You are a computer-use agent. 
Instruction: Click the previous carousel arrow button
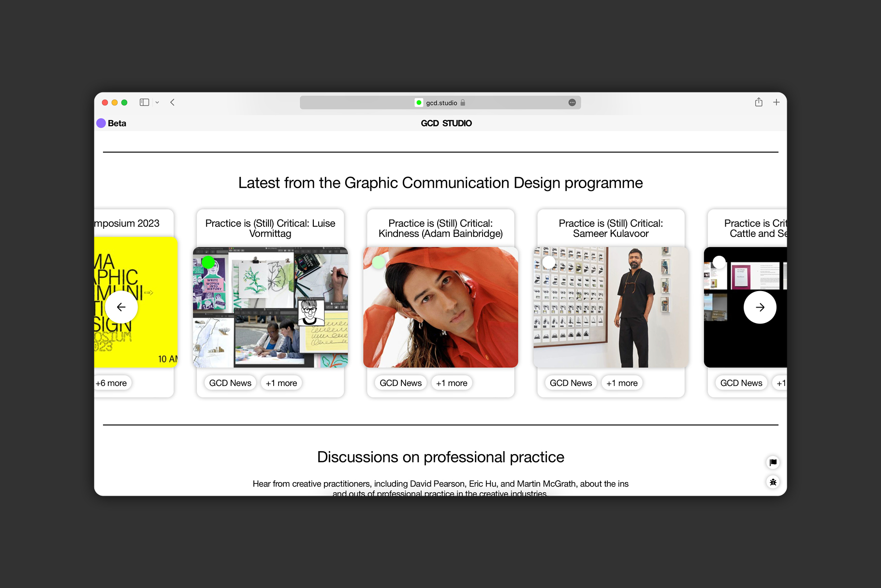point(121,307)
